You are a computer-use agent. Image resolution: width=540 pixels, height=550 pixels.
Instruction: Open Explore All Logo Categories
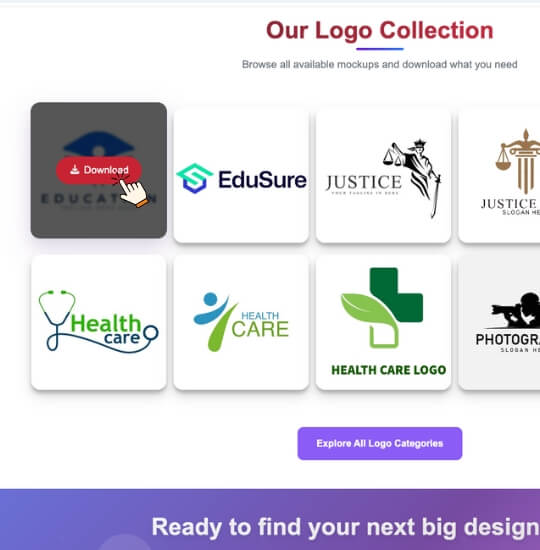pyautogui.click(x=380, y=443)
